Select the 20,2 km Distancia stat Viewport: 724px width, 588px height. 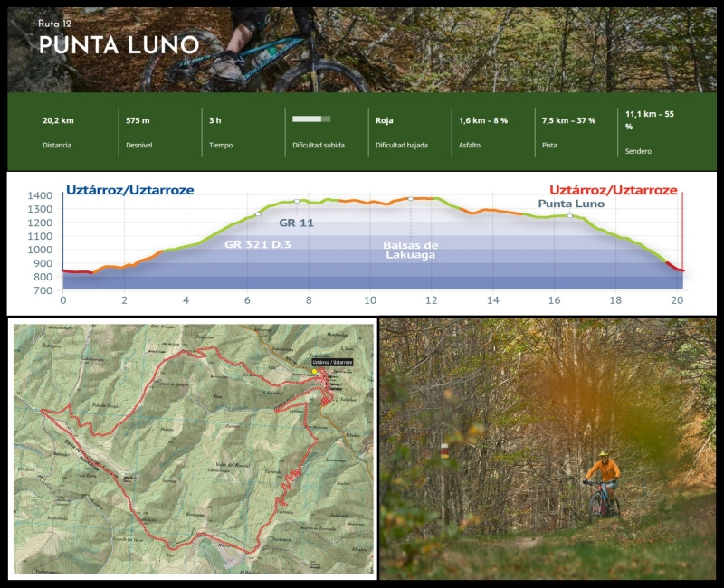click(58, 120)
